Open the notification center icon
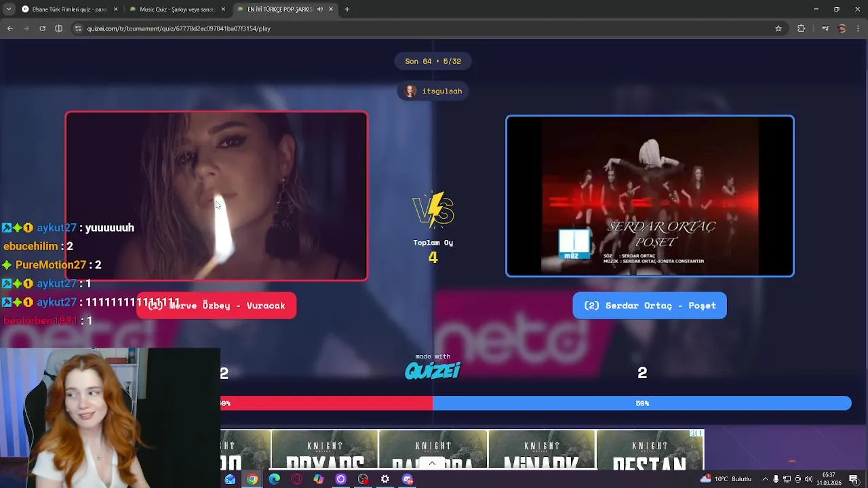Viewport: 868px width, 488px height. (x=853, y=479)
